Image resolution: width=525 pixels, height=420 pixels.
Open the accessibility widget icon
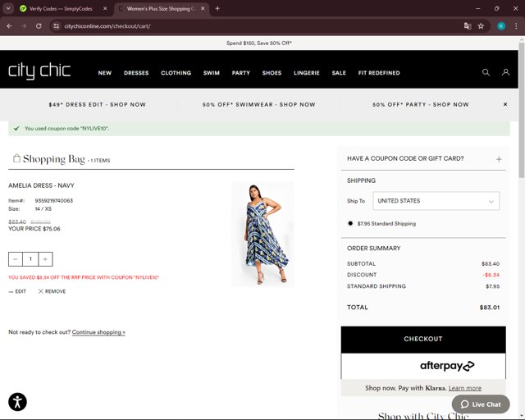pyautogui.click(x=17, y=402)
